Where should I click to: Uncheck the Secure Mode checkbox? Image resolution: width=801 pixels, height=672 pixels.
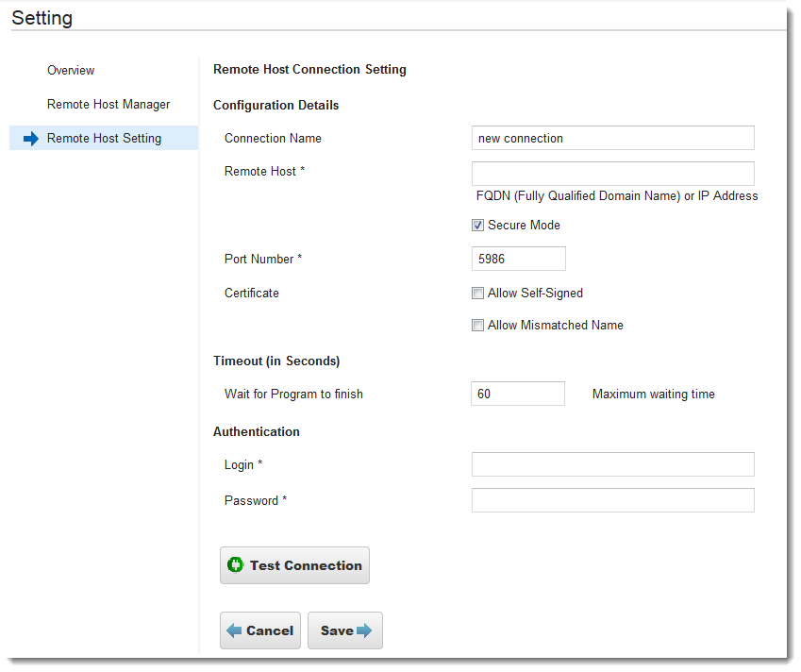pos(477,225)
